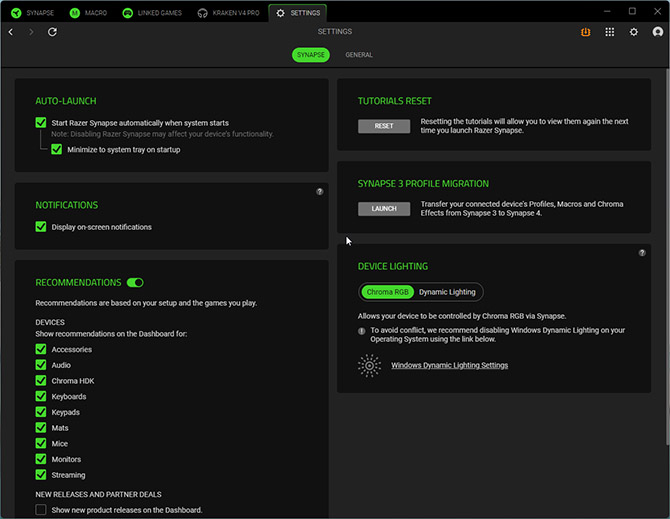Refresh the page with the reload icon
This screenshot has height=519, width=670.
point(52,32)
